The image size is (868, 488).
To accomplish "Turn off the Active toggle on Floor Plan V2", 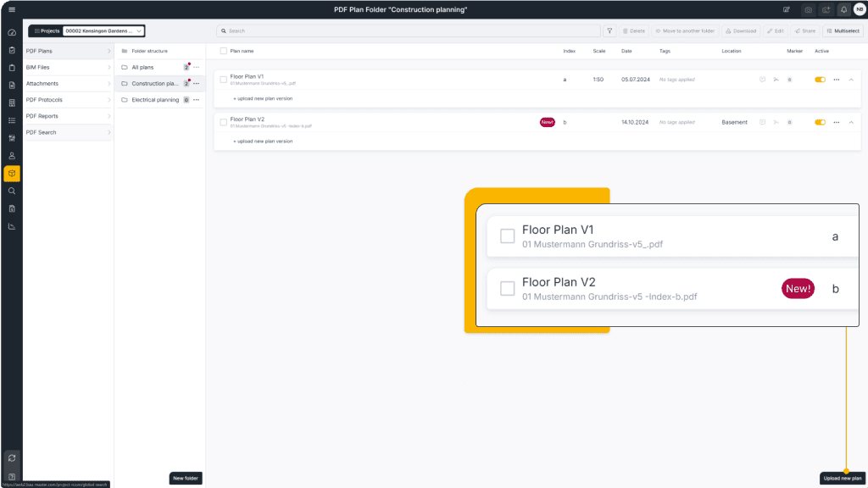I will (x=820, y=122).
